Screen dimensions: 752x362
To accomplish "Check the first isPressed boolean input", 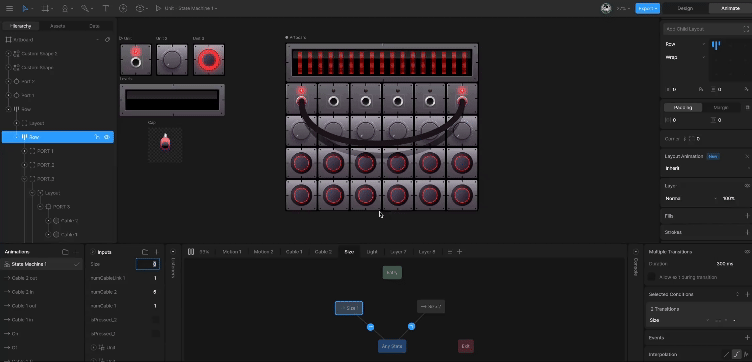I will click(155, 319).
